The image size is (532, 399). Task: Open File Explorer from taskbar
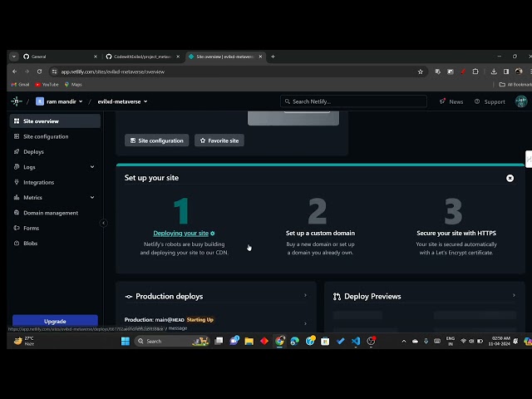[249, 341]
